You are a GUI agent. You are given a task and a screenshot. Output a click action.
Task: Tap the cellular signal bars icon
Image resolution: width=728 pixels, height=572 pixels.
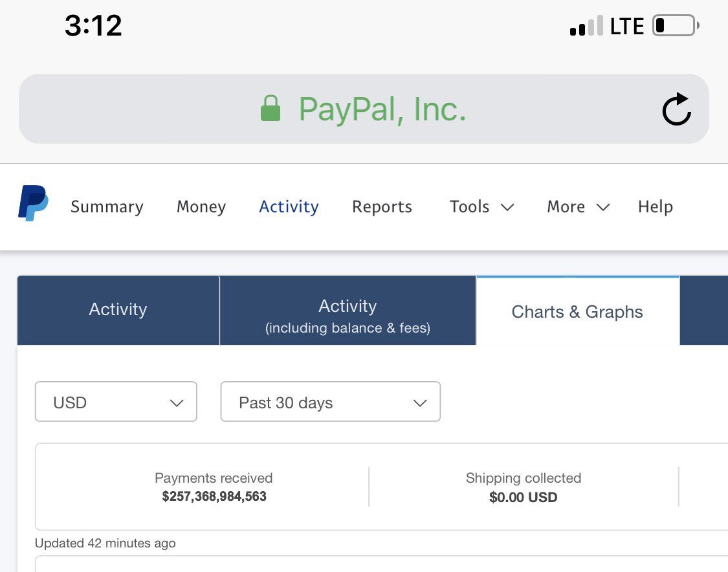[x=586, y=26]
